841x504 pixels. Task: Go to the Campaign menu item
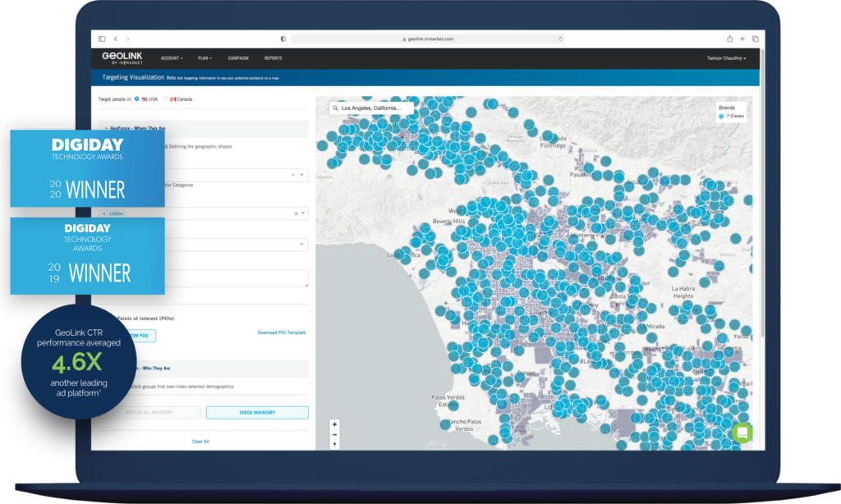[x=238, y=58]
